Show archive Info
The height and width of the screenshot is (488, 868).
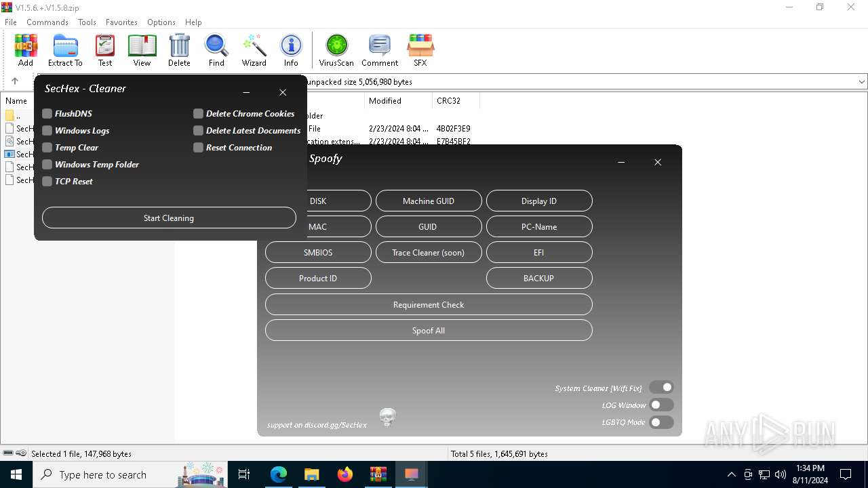click(291, 51)
